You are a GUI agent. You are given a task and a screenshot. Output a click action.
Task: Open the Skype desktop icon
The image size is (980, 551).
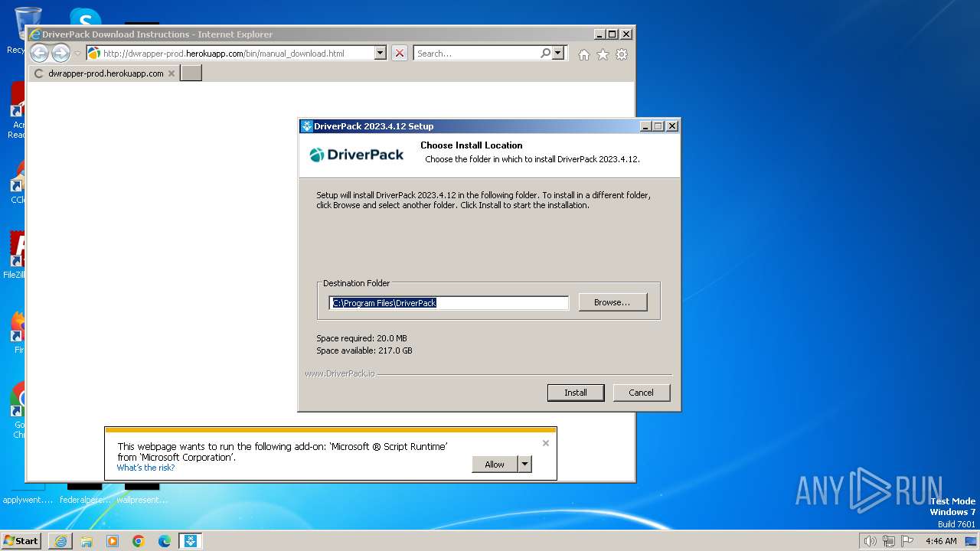coord(85,17)
